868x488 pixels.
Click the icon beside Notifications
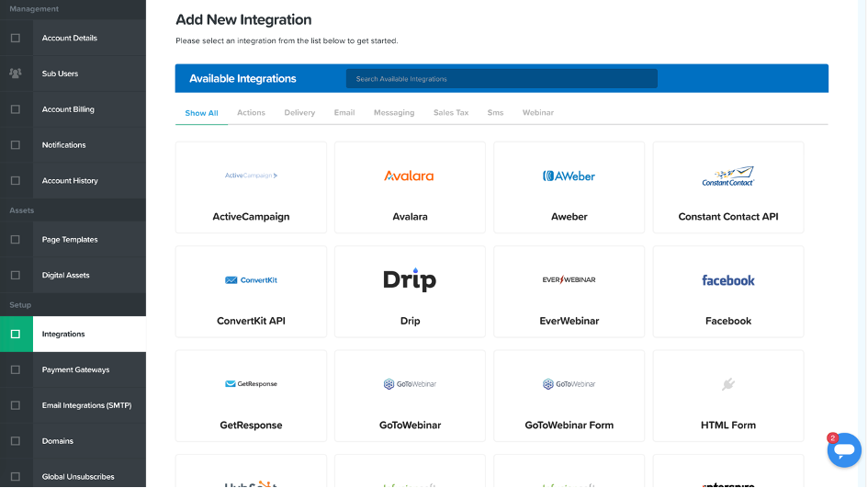pos(16,145)
